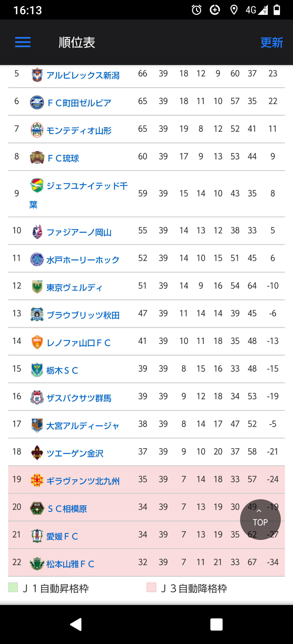Click the JEF United Chiba crest
The image size is (293, 644).
[x=37, y=185]
